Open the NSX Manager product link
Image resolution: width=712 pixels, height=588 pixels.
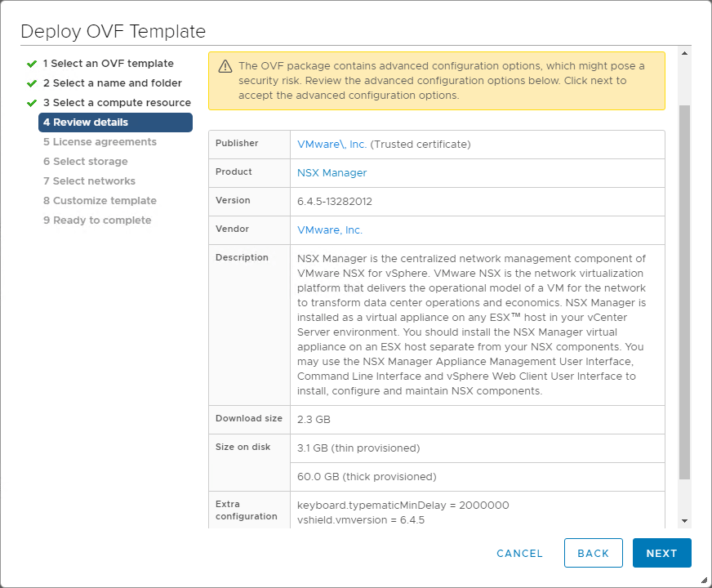click(x=332, y=173)
